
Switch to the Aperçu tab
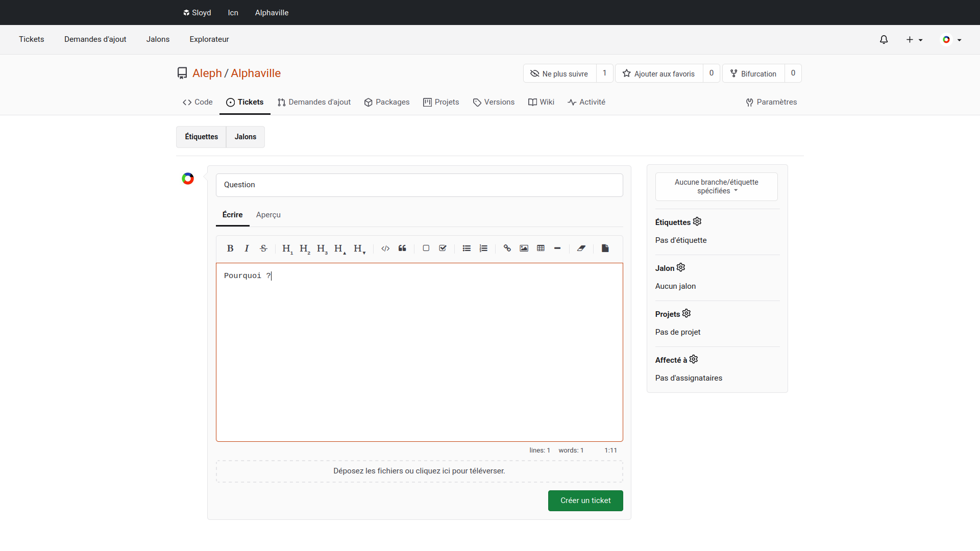coord(268,215)
